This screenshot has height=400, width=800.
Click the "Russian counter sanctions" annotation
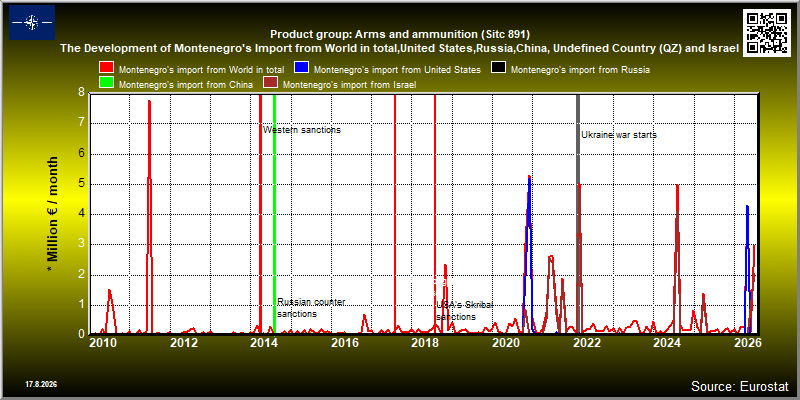[311, 308]
